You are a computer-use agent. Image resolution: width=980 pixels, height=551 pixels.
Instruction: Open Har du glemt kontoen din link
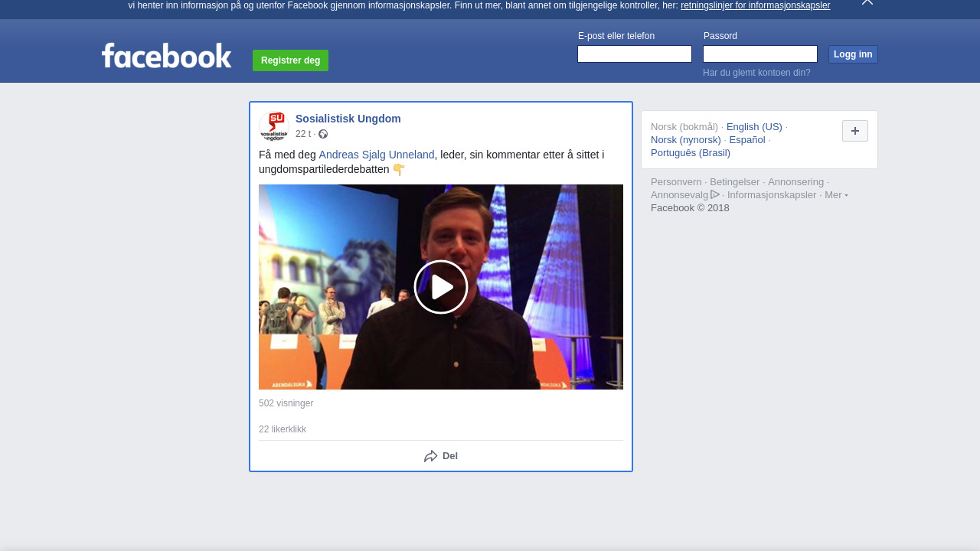(x=756, y=73)
